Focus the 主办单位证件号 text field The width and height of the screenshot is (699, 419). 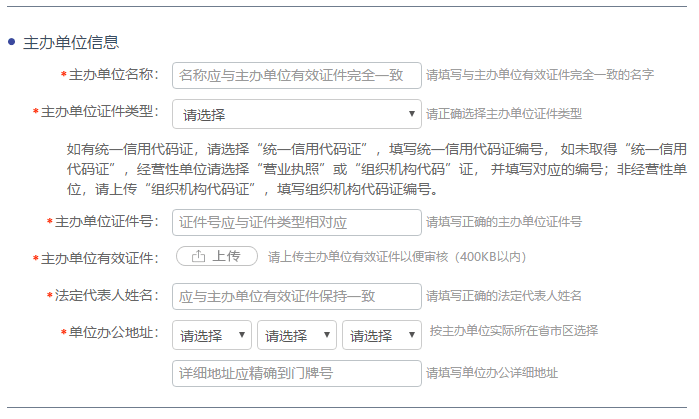click(297, 222)
